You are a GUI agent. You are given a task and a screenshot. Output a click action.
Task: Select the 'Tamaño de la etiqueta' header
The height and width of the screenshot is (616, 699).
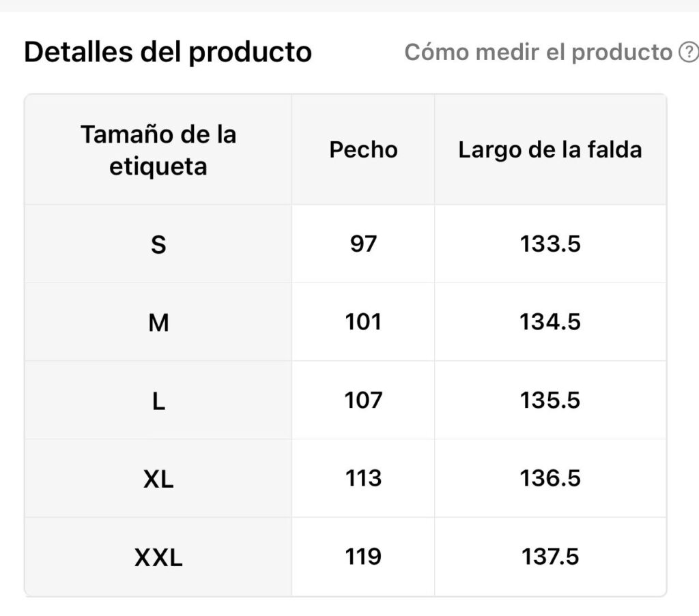(x=158, y=150)
